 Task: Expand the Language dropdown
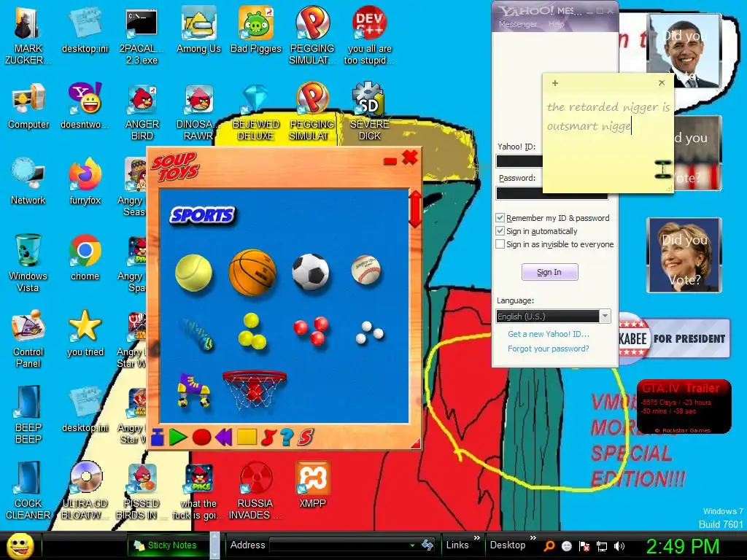[x=605, y=316]
